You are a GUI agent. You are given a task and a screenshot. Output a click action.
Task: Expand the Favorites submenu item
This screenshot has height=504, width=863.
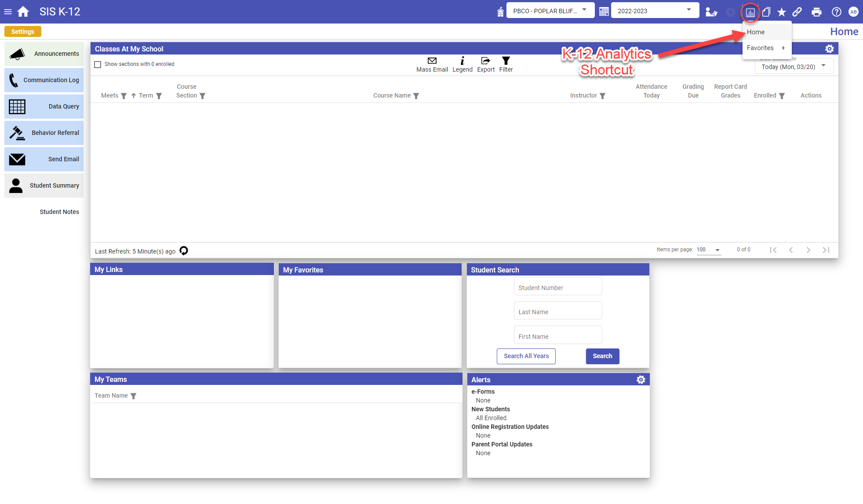tap(766, 48)
